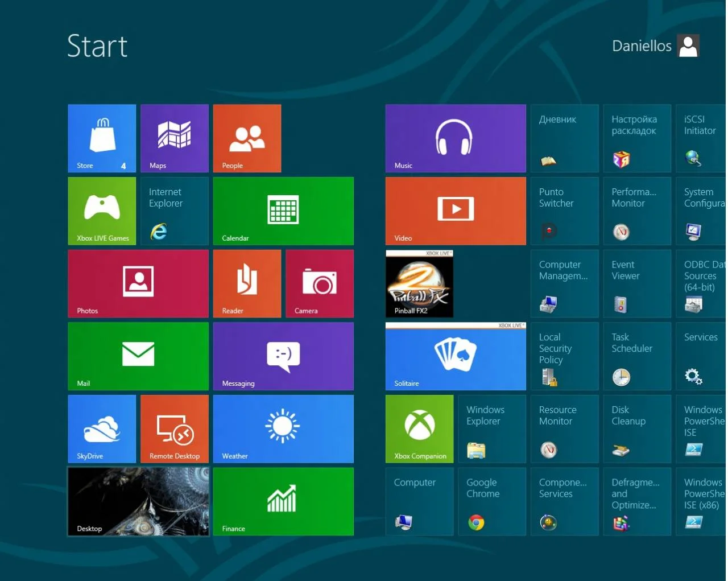This screenshot has height=581, width=728.
Task: Open Local Security Policy tile
Action: 564,356
